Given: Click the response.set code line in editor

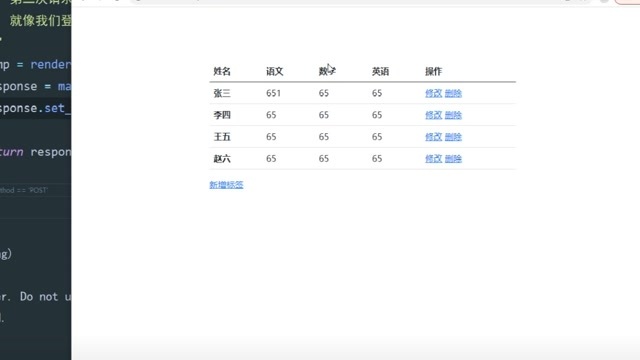Looking at the screenshot, I should click(35, 108).
